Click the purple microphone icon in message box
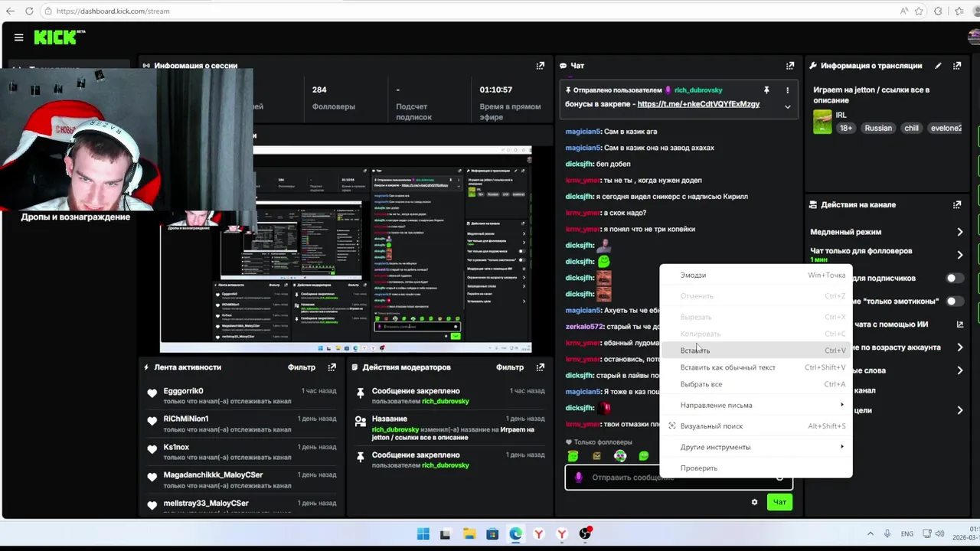The height and width of the screenshot is (551, 980). point(578,478)
